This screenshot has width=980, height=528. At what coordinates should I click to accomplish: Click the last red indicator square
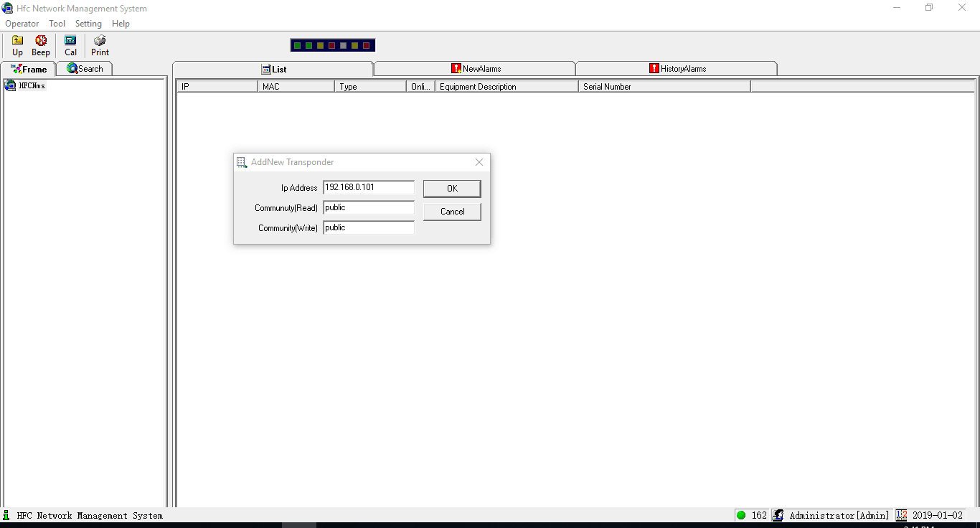click(x=366, y=45)
